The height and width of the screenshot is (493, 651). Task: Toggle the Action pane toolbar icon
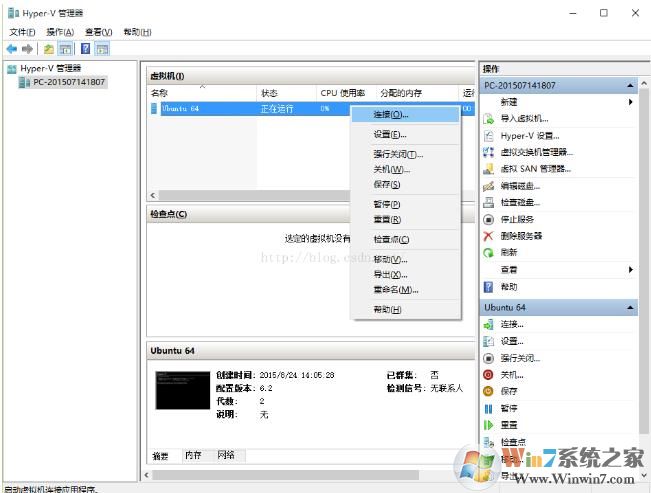click(102, 49)
